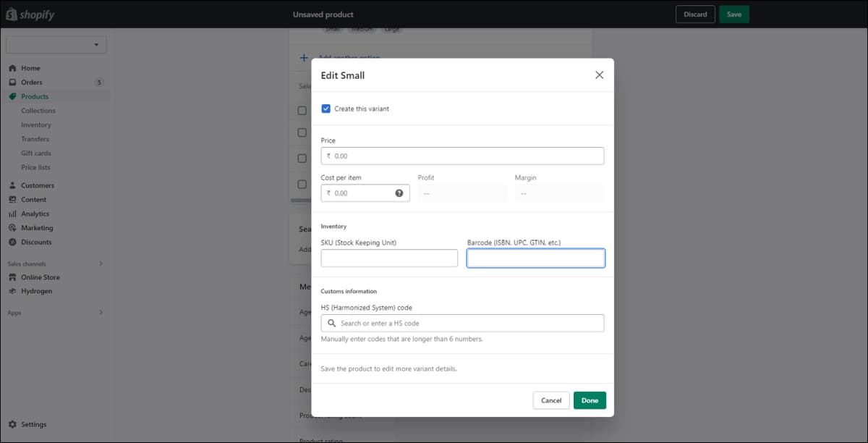
Task: Click the Home icon in sidebar
Action: [12, 68]
